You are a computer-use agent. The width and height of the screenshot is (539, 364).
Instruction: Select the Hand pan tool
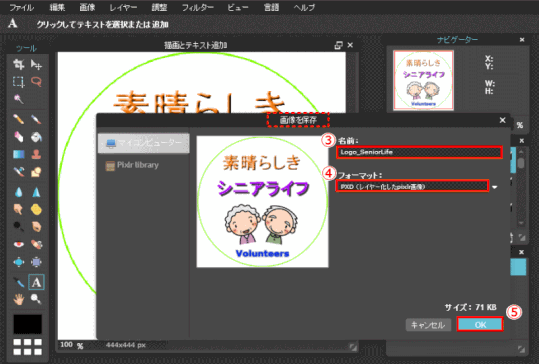19,299
